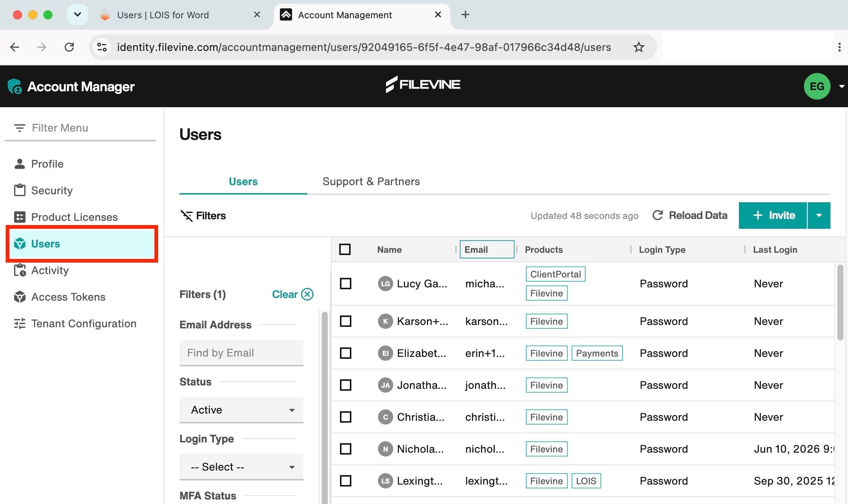Screen dimensions: 848x504
Task: Click the Filevine logo in the header
Action: tap(423, 84)
